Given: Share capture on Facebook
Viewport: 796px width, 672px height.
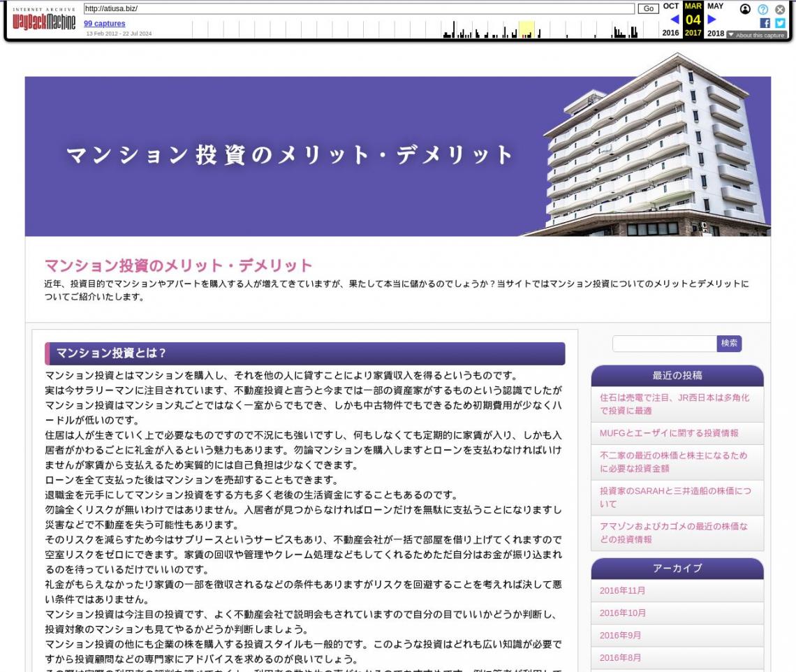Looking at the screenshot, I should tap(765, 23).
